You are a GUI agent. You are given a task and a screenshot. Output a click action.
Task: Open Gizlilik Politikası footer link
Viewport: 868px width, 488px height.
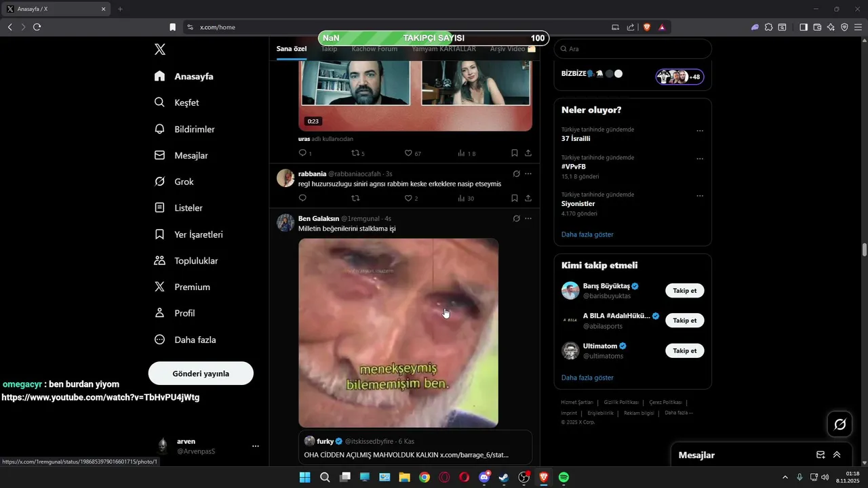click(x=621, y=403)
